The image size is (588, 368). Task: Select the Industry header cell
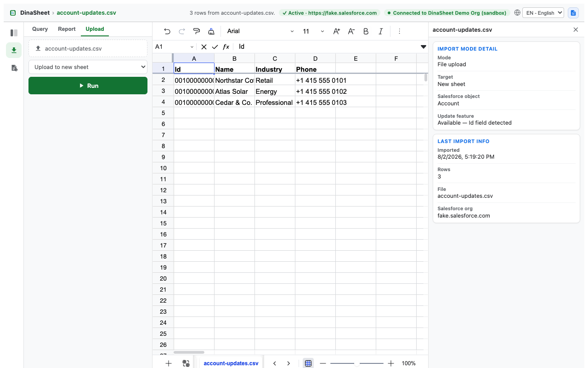275,69
